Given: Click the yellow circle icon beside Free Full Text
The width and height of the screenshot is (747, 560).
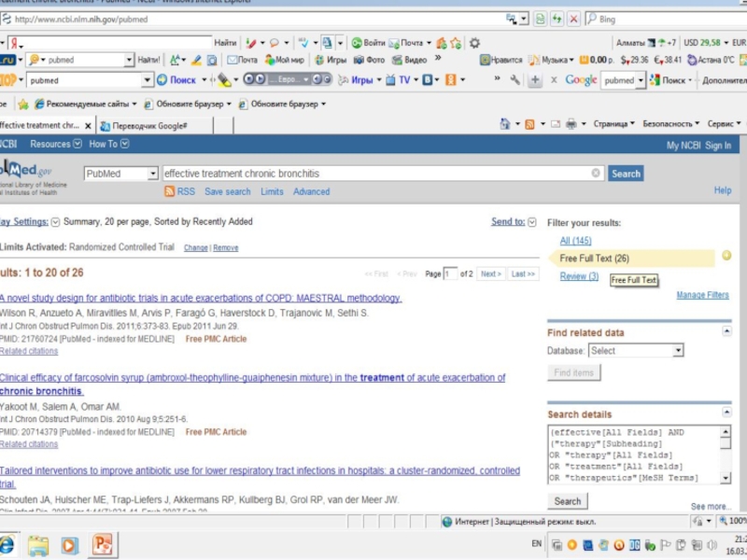Looking at the screenshot, I should 726,256.
